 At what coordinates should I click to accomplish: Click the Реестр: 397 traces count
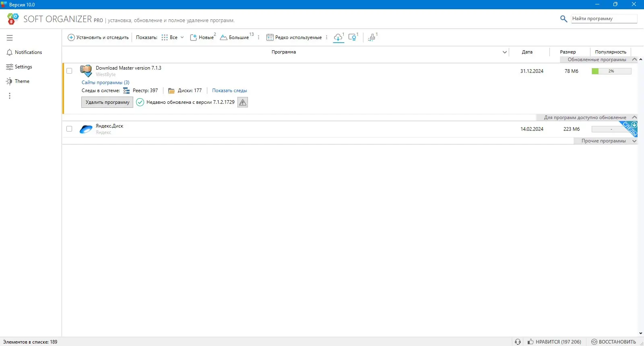(145, 91)
